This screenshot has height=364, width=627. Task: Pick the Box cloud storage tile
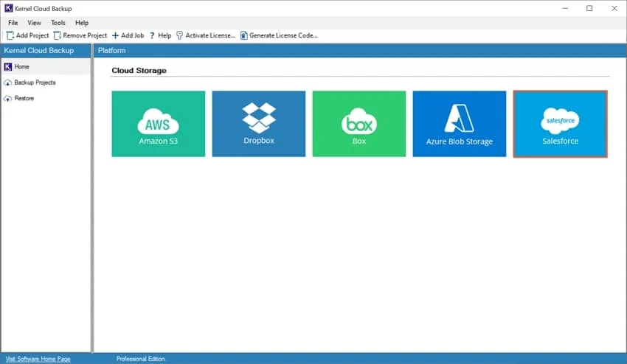[359, 124]
